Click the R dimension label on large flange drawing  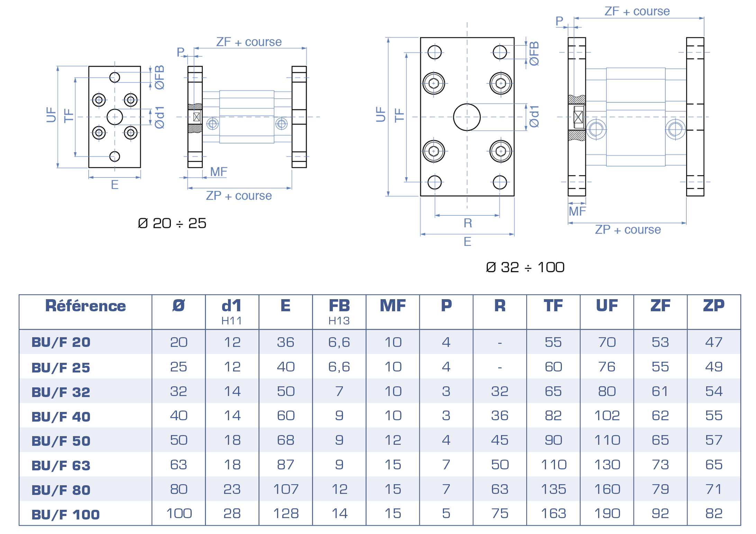(467, 223)
